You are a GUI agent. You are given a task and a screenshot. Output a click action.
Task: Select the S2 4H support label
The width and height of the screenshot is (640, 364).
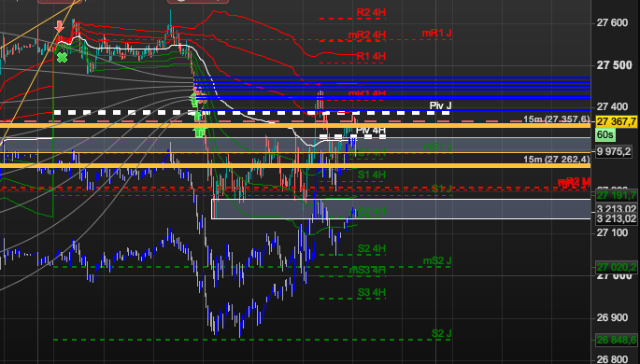(372, 248)
